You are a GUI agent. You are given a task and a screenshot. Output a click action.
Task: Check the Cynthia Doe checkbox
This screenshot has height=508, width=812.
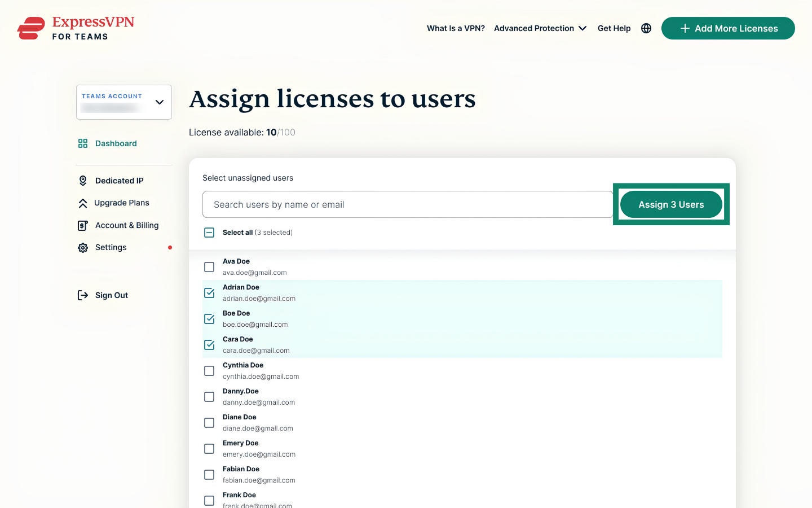209,371
